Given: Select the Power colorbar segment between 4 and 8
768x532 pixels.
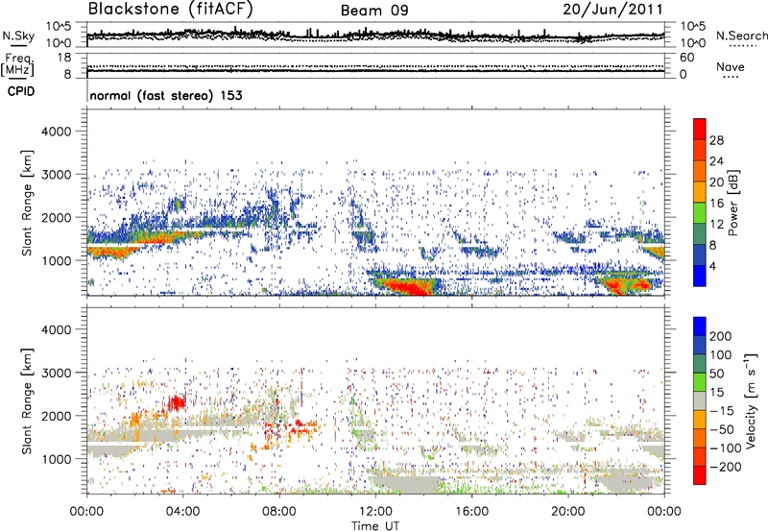Looking at the screenshot, I should (x=700, y=254).
